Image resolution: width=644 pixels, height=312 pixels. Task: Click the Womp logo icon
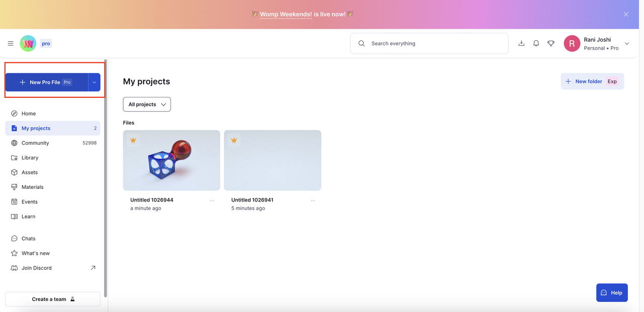coord(28,44)
